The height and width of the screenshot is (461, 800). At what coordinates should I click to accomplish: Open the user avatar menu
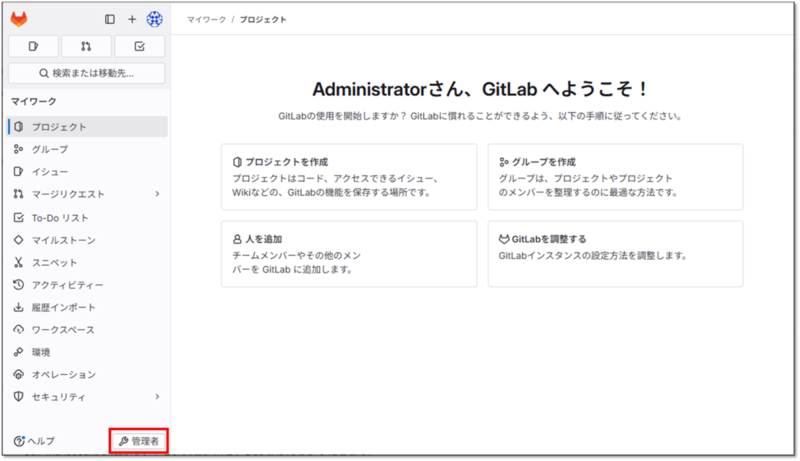(155, 19)
